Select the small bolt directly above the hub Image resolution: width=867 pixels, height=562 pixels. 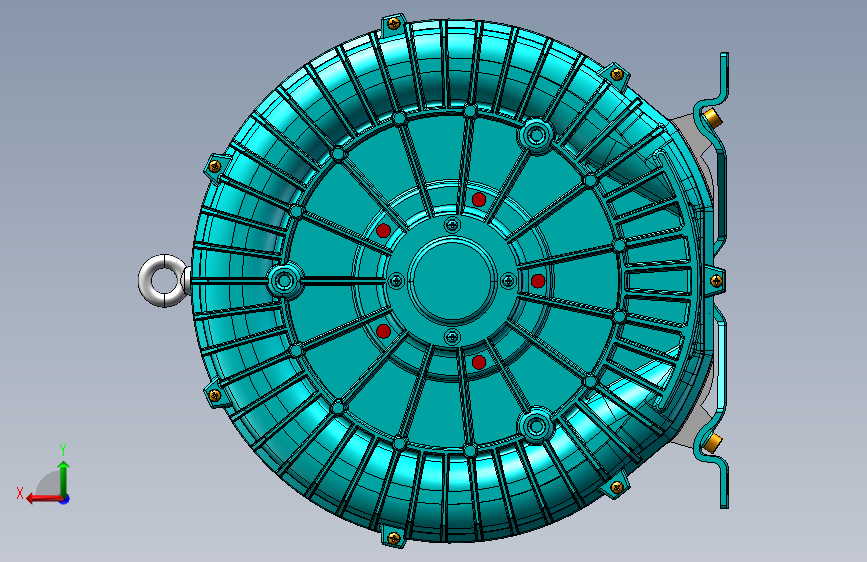tap(452, 225)
